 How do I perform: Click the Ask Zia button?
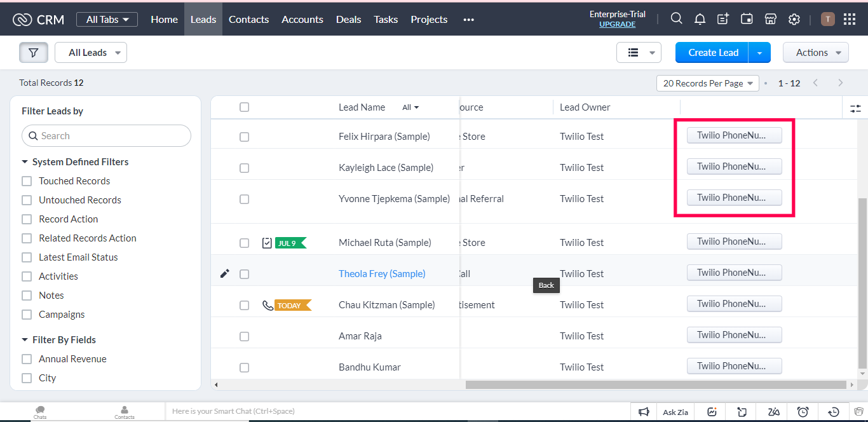coord(675,412)
